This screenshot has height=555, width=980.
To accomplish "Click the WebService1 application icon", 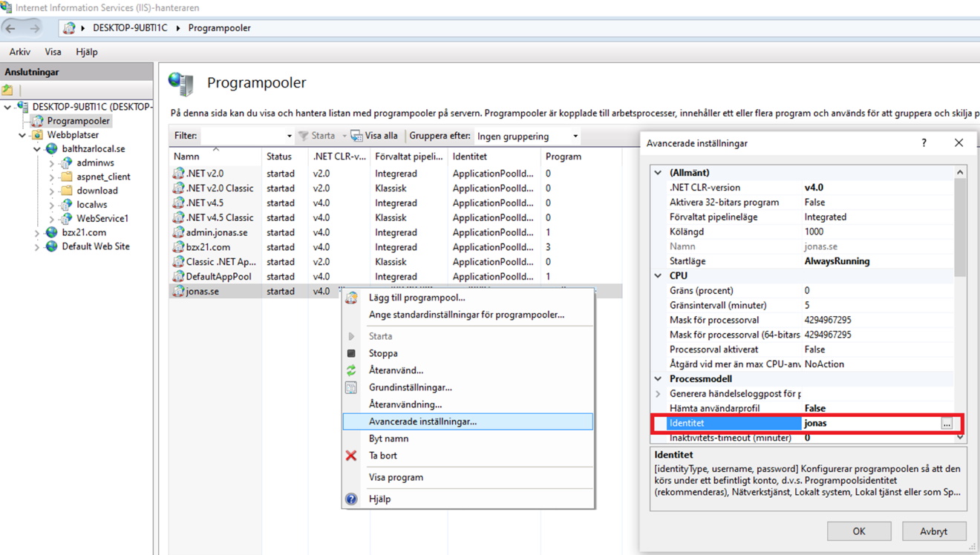I will 66,219.
